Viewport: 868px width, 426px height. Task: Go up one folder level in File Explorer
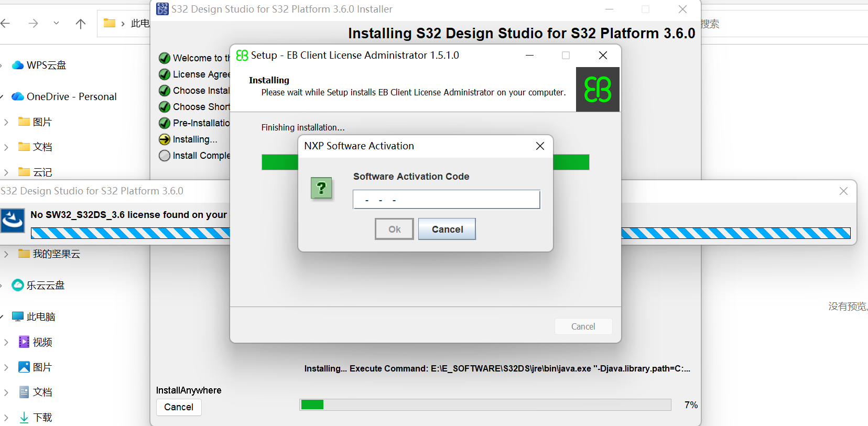(x=81, y=24)
